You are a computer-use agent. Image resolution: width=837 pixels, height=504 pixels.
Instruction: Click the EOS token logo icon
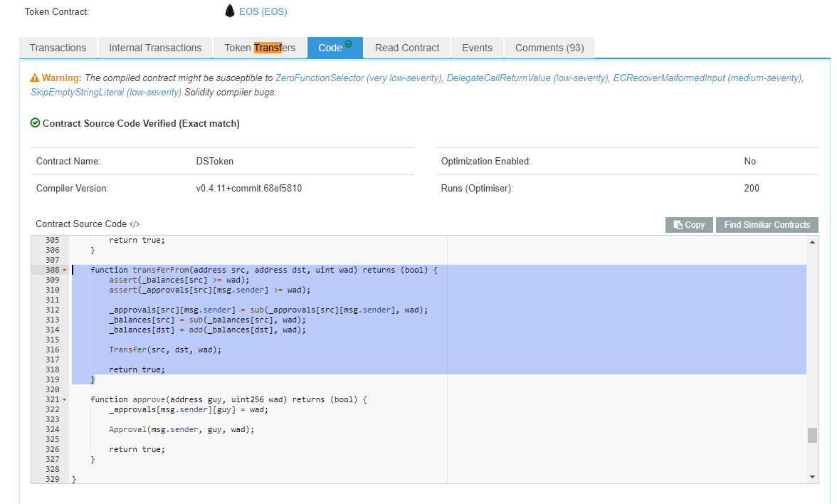click(x=229, y=11)
